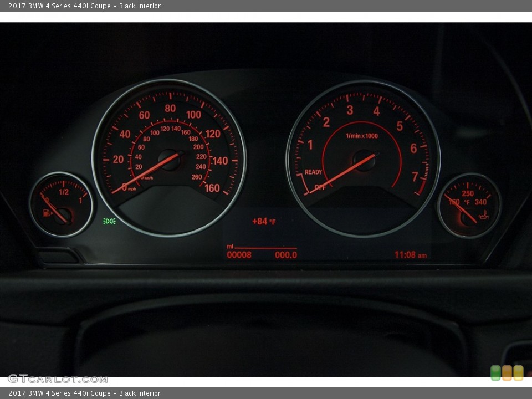This screenshot has width=532, height=399.
Task: Click the 260 km/h mark on inner scale
Action: click(x=196, y=177)
